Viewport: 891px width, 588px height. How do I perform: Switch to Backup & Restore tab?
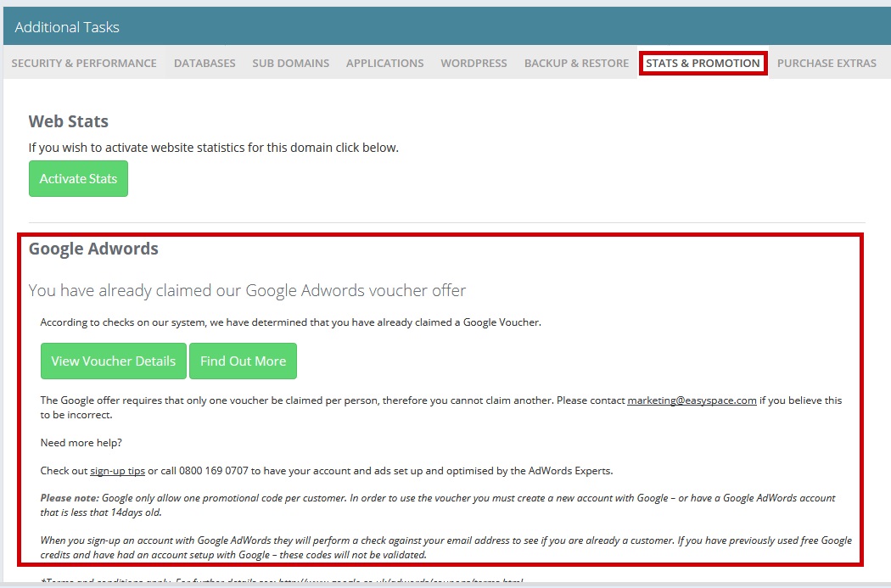point(576,63)
